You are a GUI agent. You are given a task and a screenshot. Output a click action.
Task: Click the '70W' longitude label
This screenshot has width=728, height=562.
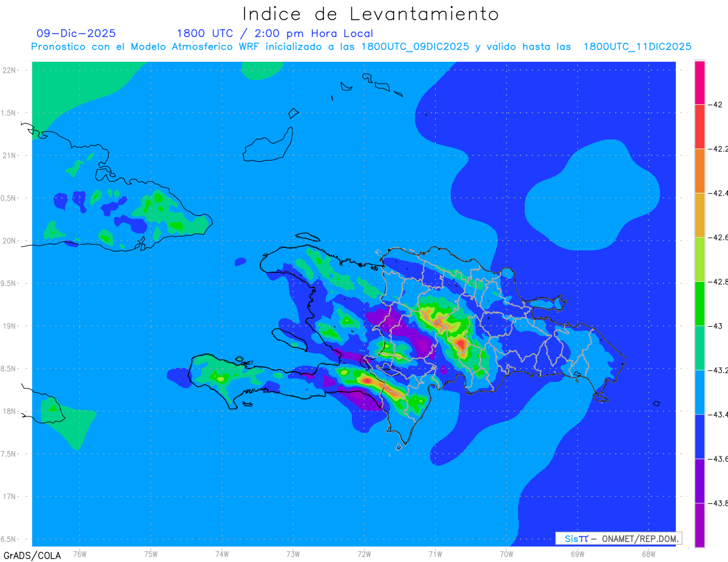(x=507, y=554)
